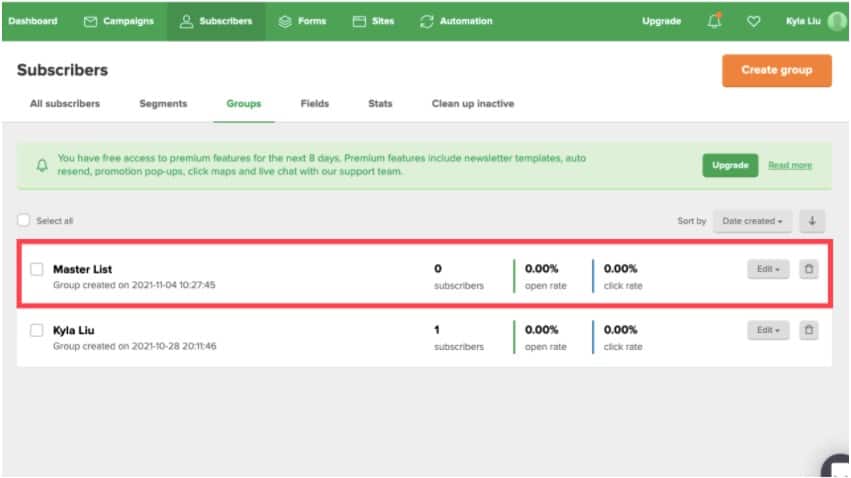The image size is (851, 478).
Task: Open Kyla Liu profile avatar
Action: tap(836, 21)
